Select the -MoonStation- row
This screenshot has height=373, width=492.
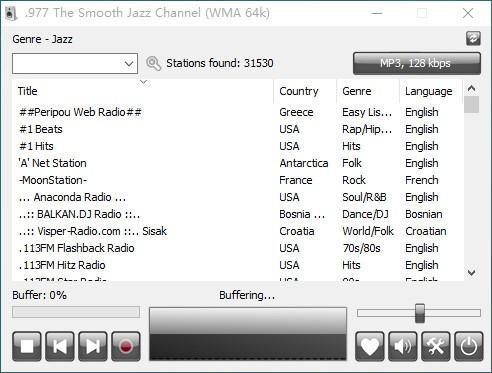[237, 180]
